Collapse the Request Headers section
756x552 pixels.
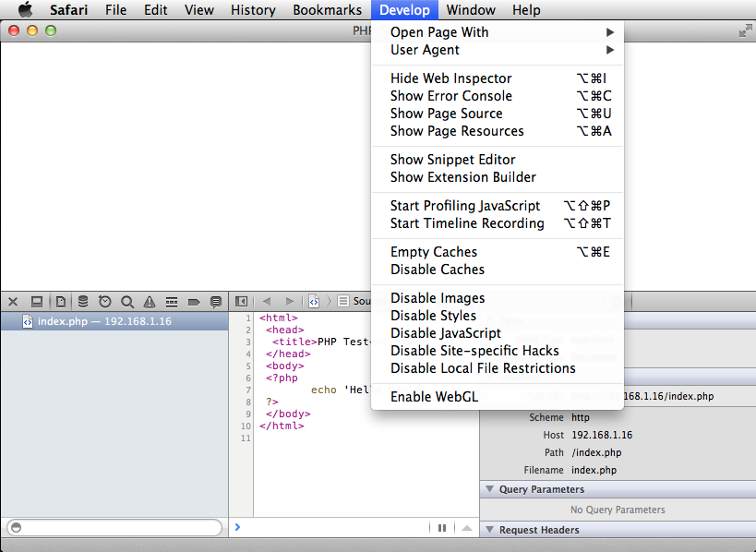point(490,529)
